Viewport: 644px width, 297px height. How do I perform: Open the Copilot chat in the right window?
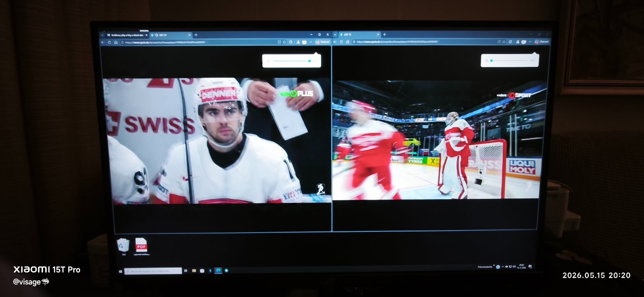pyautogui.click(x=542, y=41)
